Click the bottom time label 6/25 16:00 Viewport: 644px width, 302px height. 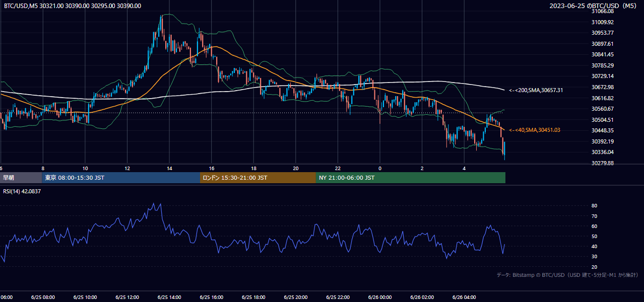(211, 297)
